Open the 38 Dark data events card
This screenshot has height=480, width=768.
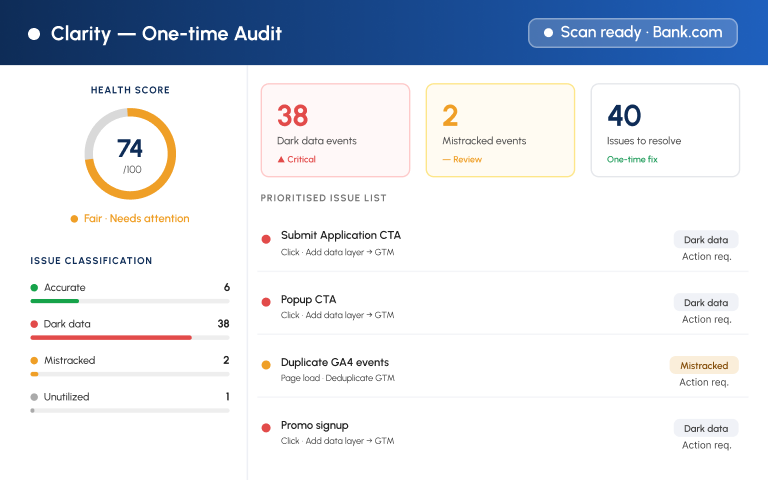336,130
